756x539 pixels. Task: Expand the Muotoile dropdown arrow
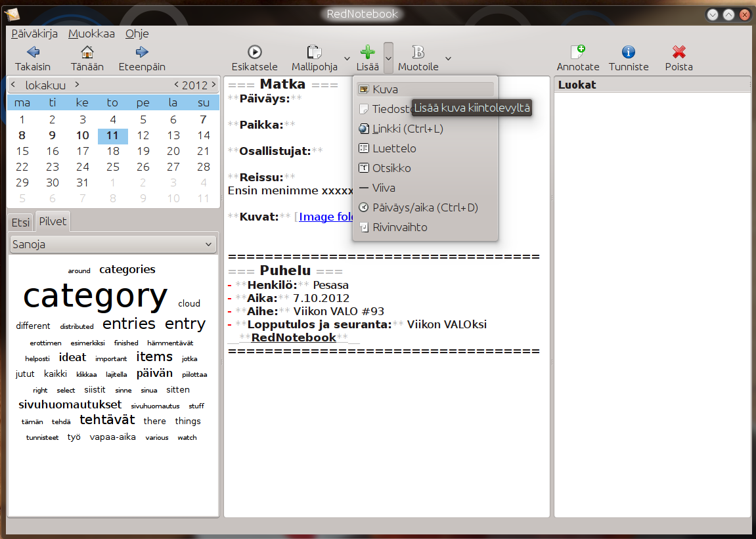(449, 58)
